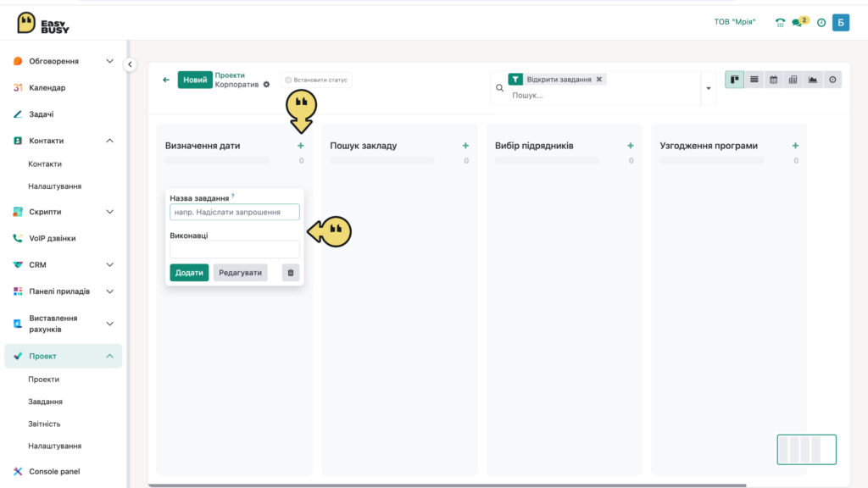The width and height of the screenshot is (868, 488).
Task: Follow the Проєкти breadcrumb link
Action: [x=230, y=75]
